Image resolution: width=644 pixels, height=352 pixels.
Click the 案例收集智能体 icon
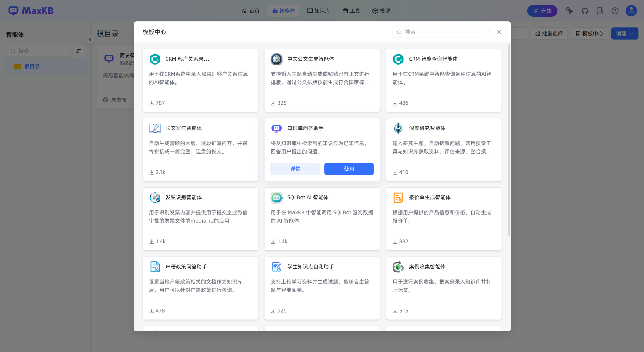click(398, 267)
